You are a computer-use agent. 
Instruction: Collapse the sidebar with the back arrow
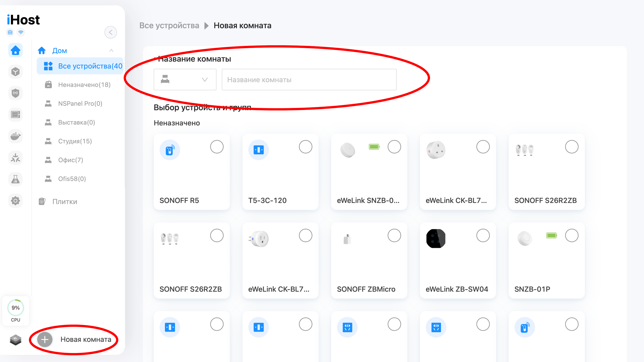110,32
